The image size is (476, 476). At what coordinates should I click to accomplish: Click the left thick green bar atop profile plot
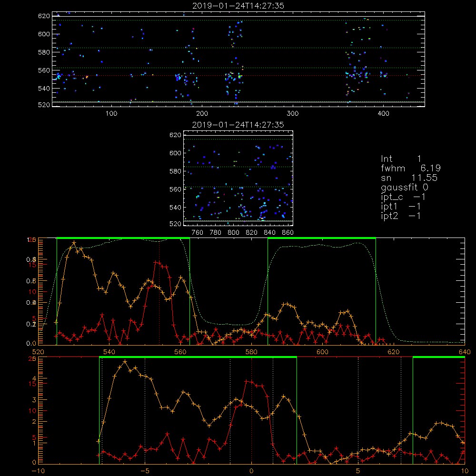click(x=123, y=238)
